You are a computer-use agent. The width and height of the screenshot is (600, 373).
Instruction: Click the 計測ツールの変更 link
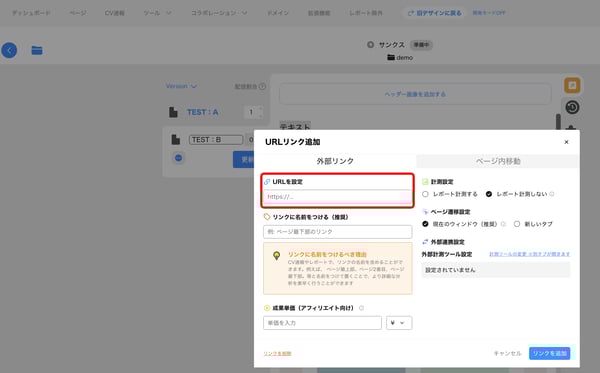point(530,254)
